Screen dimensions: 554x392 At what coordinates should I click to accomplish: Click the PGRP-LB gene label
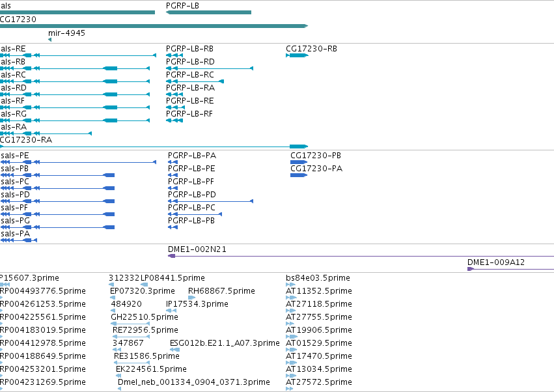click(x=182, y=6)
